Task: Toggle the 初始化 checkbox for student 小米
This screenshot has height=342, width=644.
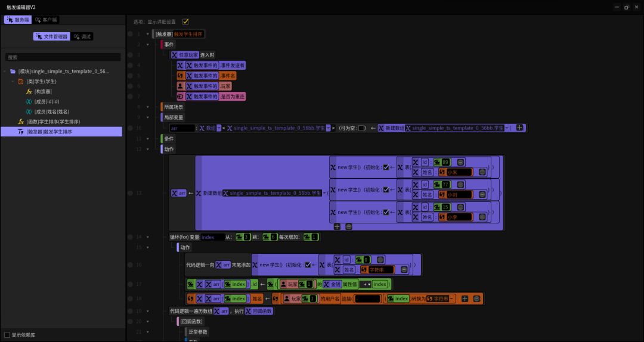Action: (x=386, y=167)
